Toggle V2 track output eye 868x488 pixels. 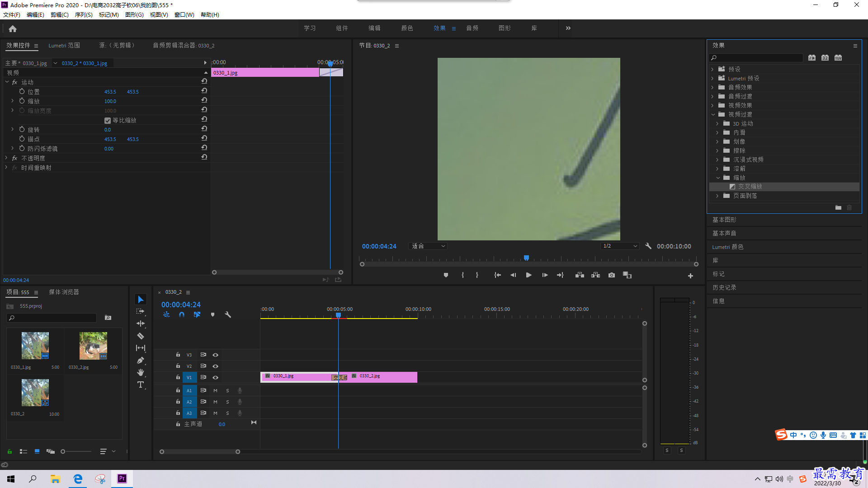[215, 366]
